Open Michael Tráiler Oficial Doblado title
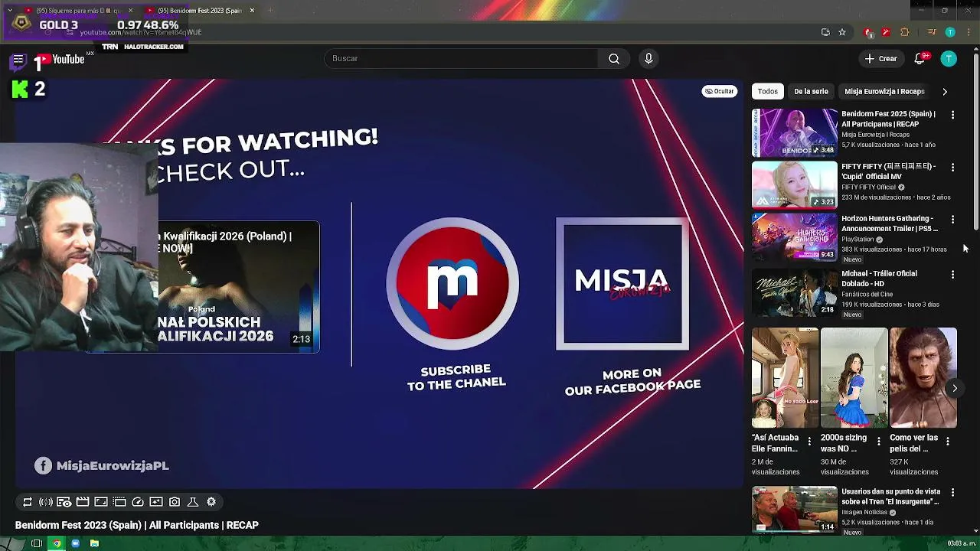Screen dimensions: 980x551 879,279
